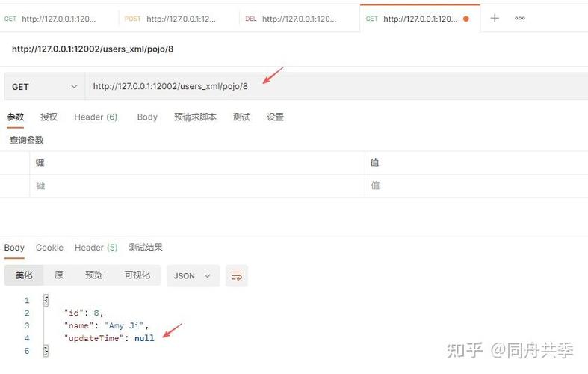This screenshot has height=374, width=588.
Task: Choose the 美化 view mode
Action: pyautogui.click(x=24, y=275)
